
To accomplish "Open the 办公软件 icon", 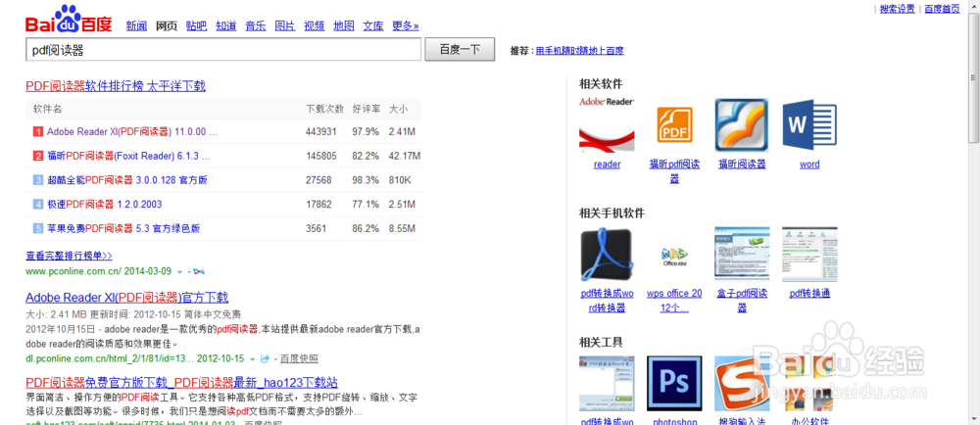I will pos(809,384).
